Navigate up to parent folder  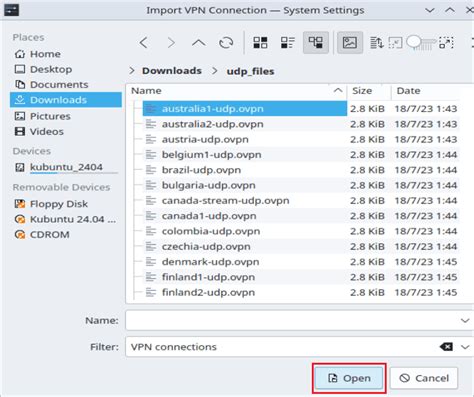pos(198,43)
